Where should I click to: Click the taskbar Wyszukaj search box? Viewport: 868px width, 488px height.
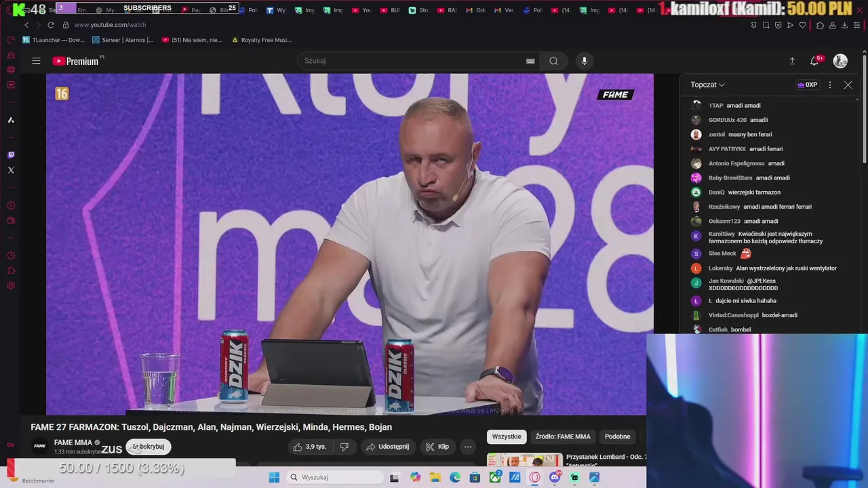[x=334, y=477]
